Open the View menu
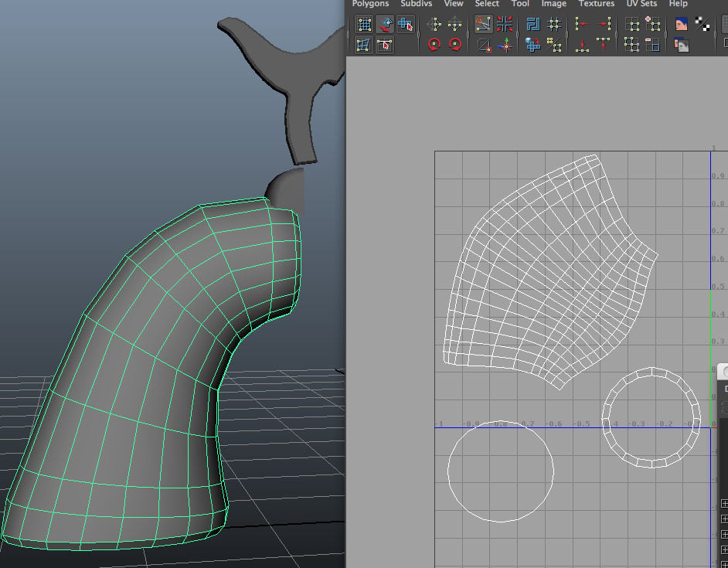 (x=453, y=4)
